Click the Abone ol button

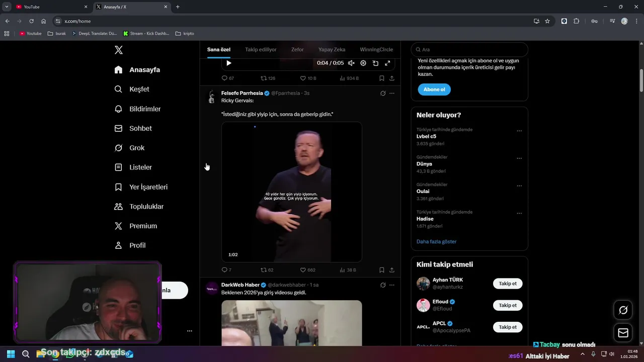click(434, 89)
